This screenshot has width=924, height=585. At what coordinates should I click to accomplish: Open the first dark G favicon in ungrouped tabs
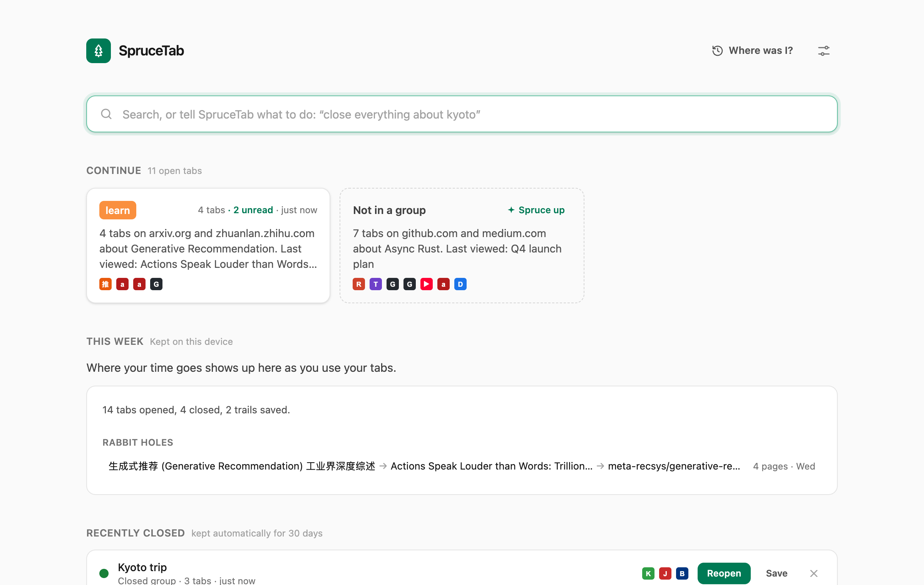click(393, 284)
